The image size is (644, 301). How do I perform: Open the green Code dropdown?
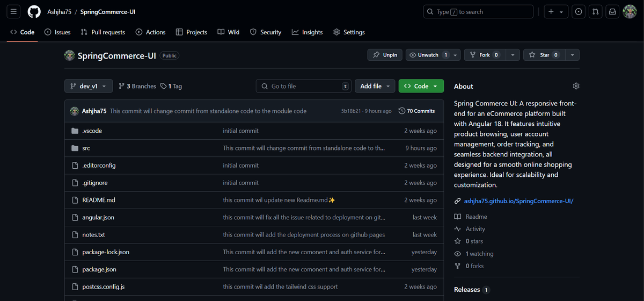tap(421, 86)
